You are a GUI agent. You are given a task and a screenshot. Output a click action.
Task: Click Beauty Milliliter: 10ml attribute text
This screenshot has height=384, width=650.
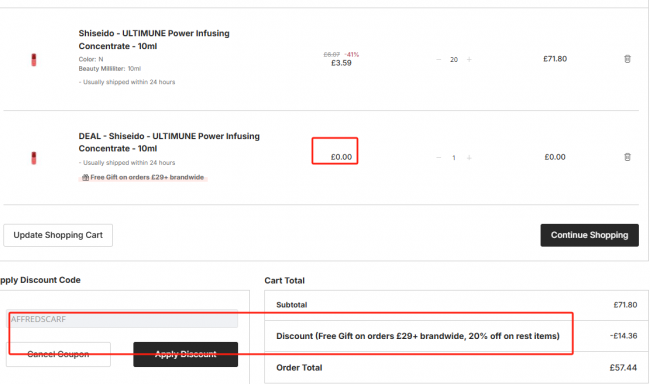pyautogui.click(x=110, y=69)
